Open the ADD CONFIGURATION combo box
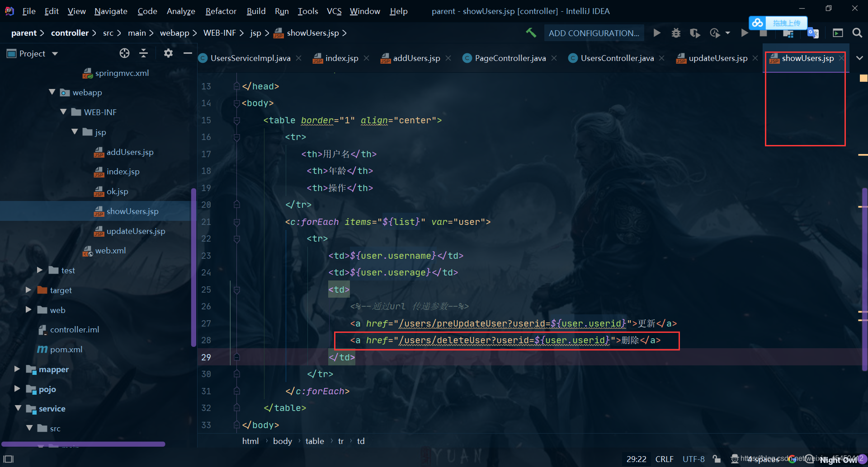Screen dimensions: 868x467 (x=594, y=33)
